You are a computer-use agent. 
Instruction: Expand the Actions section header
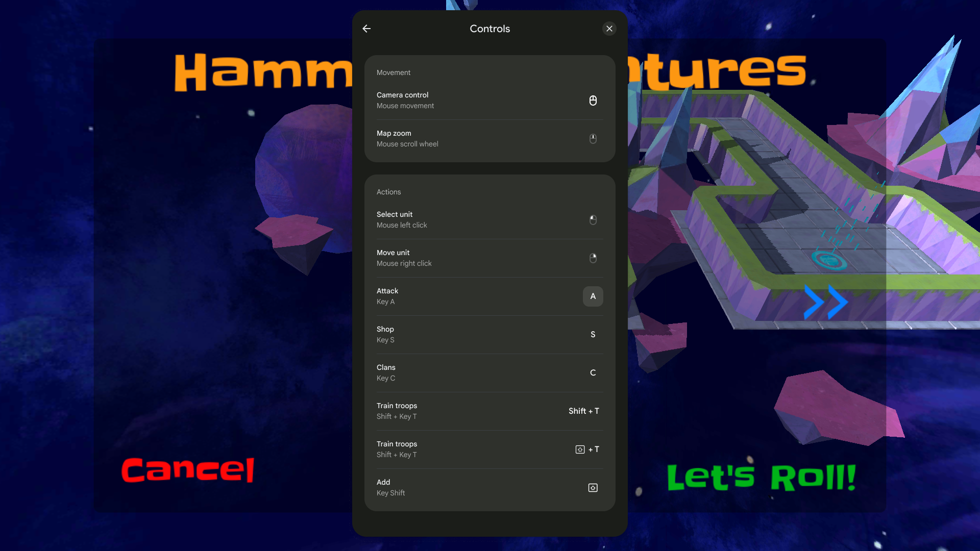(388, 192)
